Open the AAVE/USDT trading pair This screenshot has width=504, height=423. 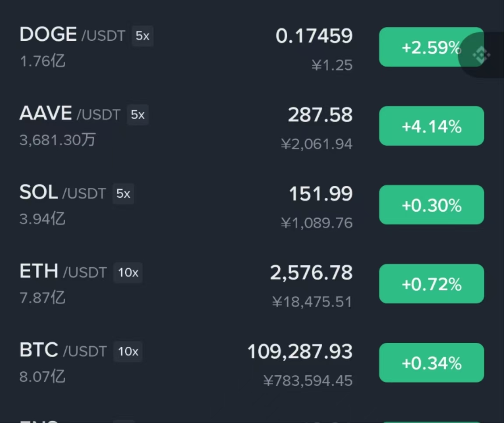252,126
